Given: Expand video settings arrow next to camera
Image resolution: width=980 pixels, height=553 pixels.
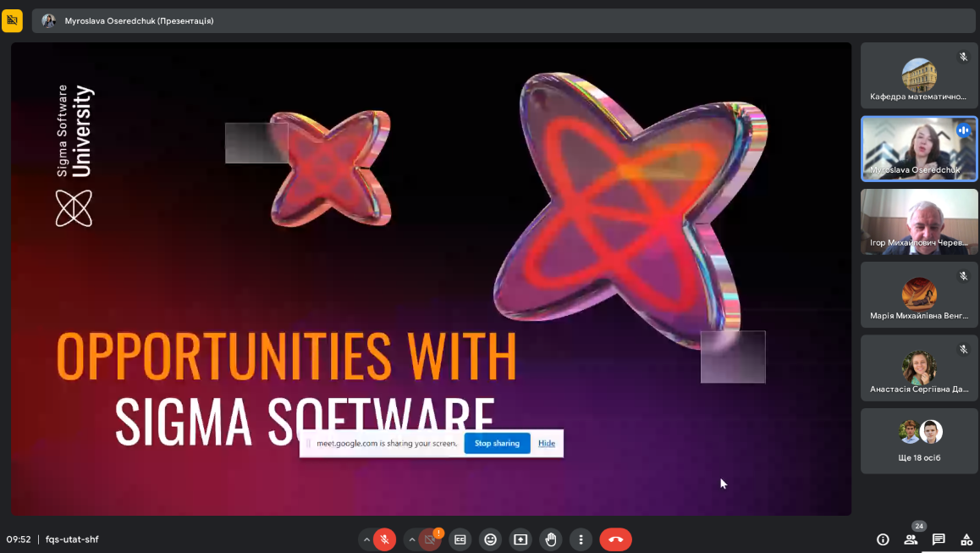Looking at the screenshot, I should point(412,539).
